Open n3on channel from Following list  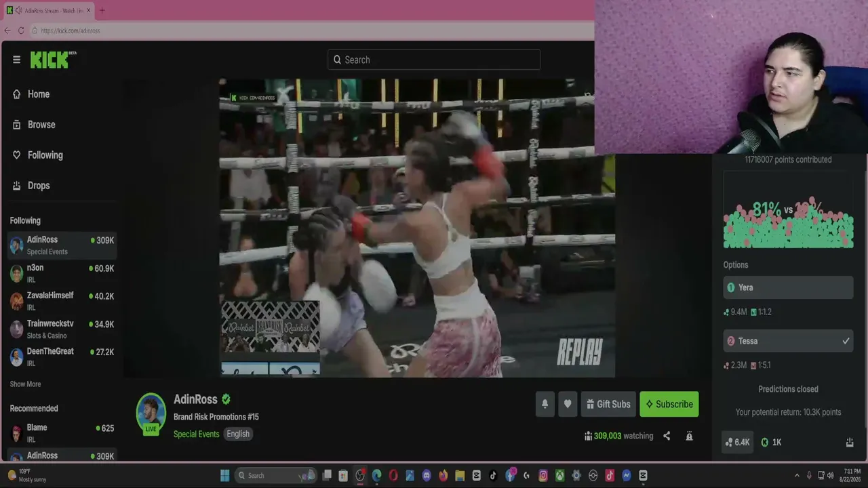click(62, 273)
